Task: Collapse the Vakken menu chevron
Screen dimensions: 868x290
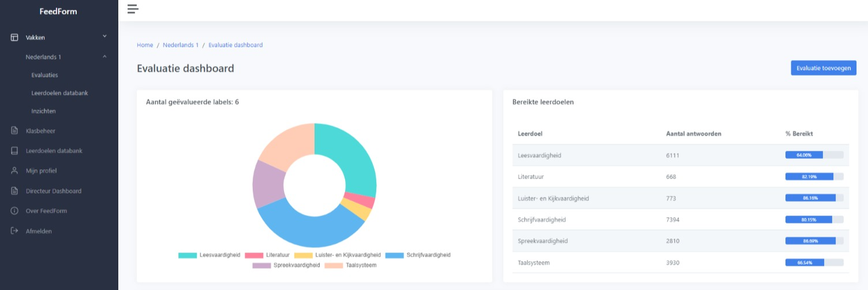Action: pyautogui.click(x=104, y=37)
